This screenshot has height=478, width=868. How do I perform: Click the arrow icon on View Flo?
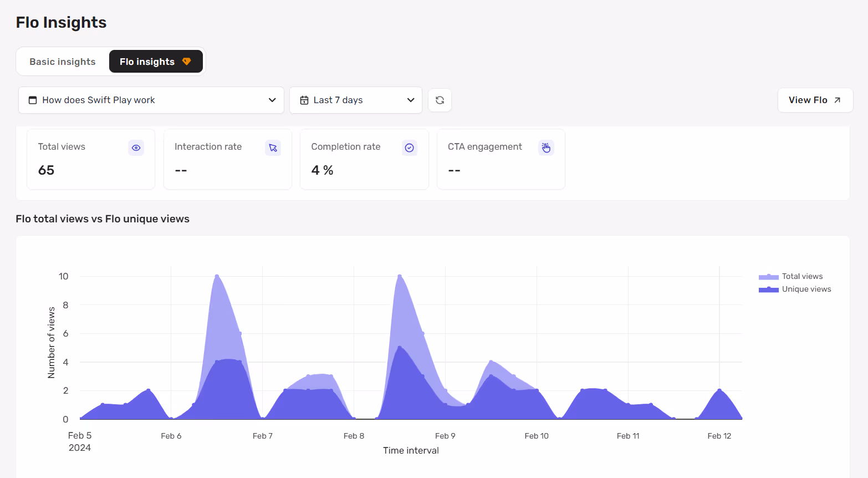[838, 100]
